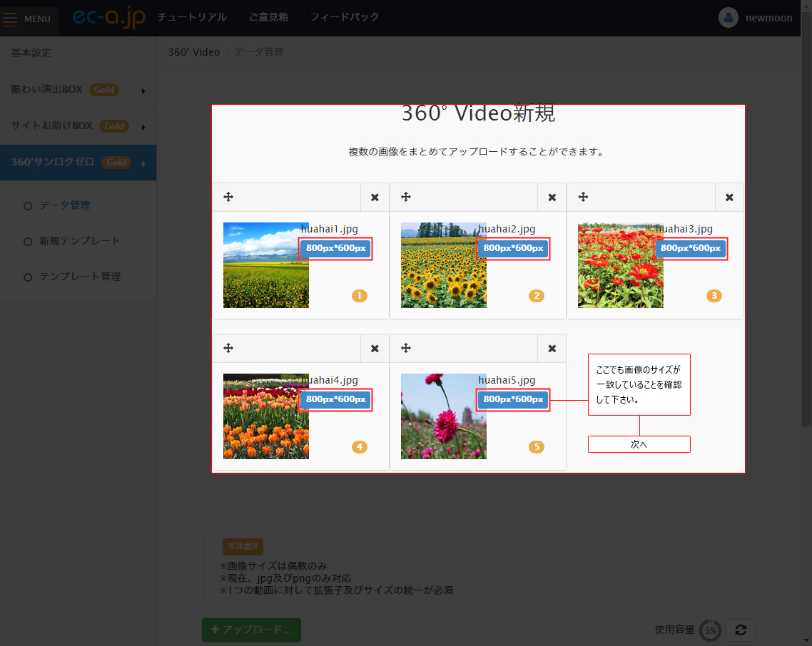Collapse the 360°サンロクゼロ sidebar menu

coord(78,163)
